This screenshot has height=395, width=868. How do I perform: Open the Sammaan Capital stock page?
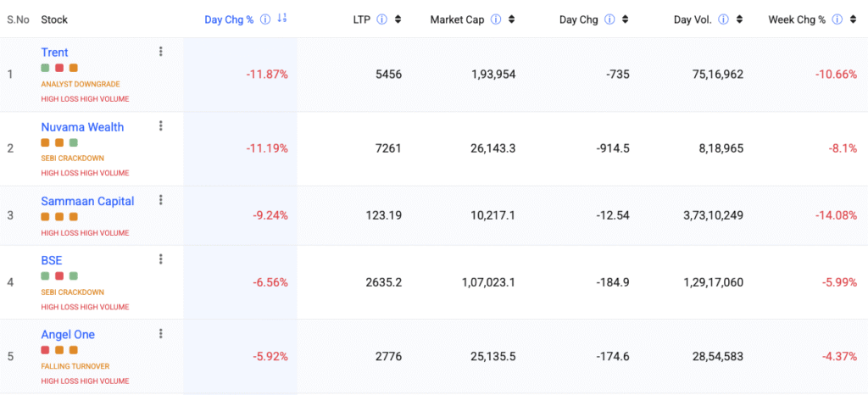tap(87, 201)
